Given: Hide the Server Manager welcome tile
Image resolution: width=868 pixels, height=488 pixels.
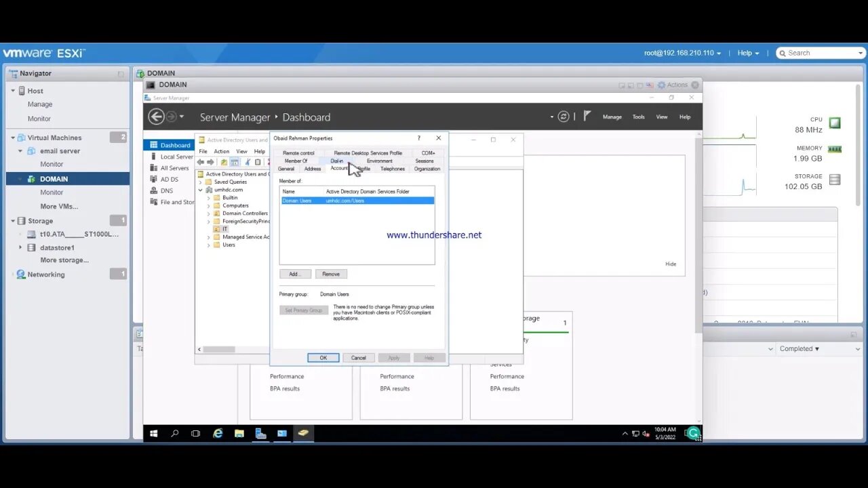Looking at the screenshot, I should tap(671, 264).
